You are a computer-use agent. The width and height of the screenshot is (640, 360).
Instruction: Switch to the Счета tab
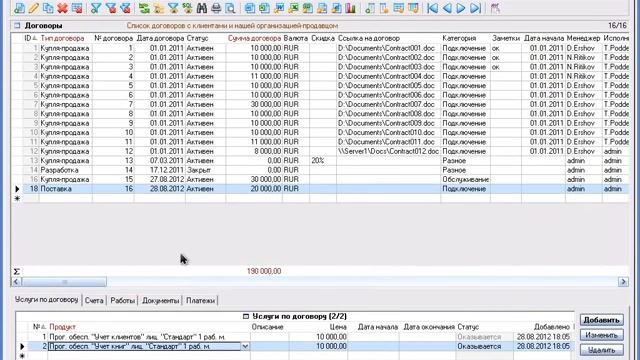94,300
